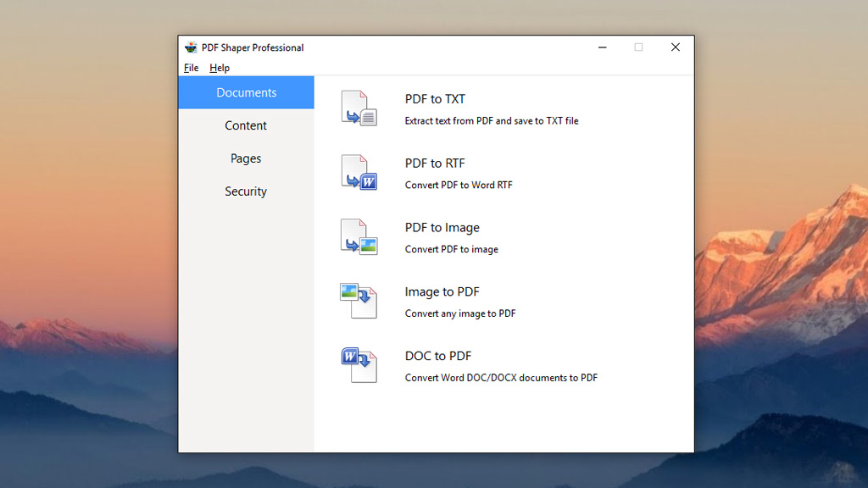This screenshot has height=488, width=868.
Task: Click the PDF to Image picture icon
Action: (359, 237)
